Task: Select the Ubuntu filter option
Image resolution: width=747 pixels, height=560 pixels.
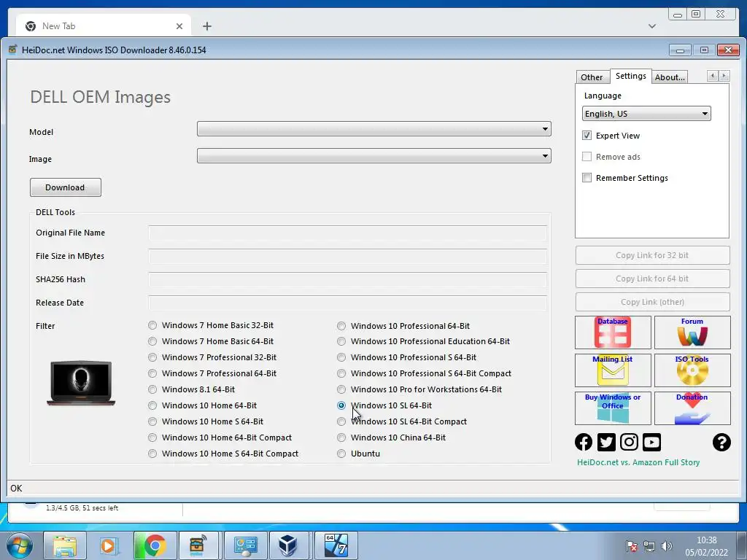Action: click(x=341, y=454)
